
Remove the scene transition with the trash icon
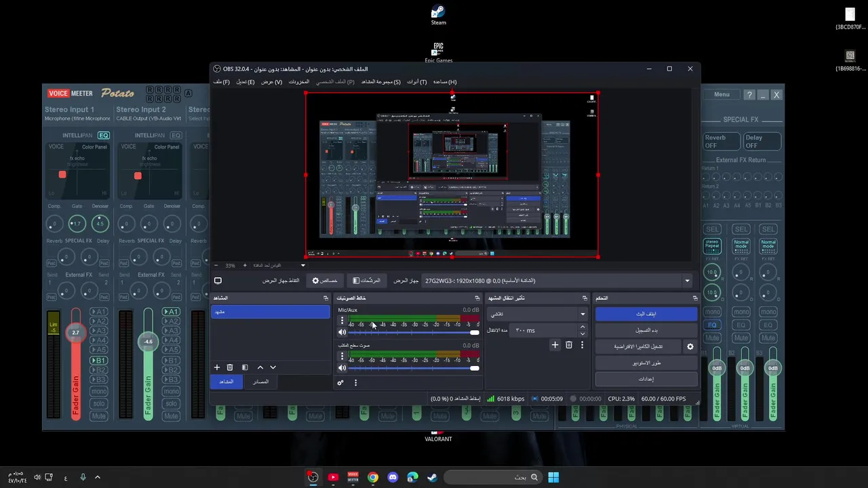coord(569,345)
